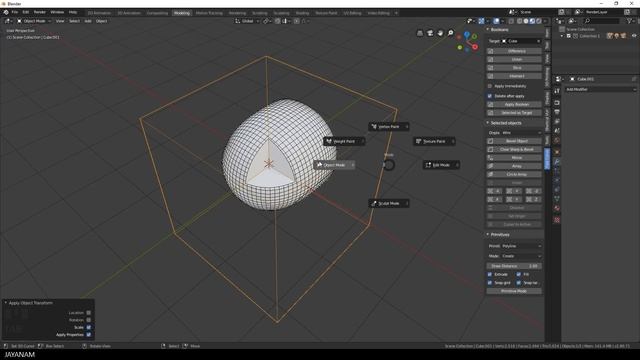The height and width of the screenshot is (360, 640).
Task: Switch to the Compositing workspace tab
Action: 157,13
